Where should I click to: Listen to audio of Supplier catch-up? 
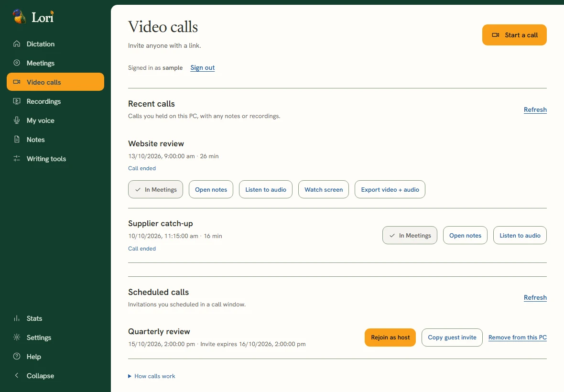click(520, 235)
